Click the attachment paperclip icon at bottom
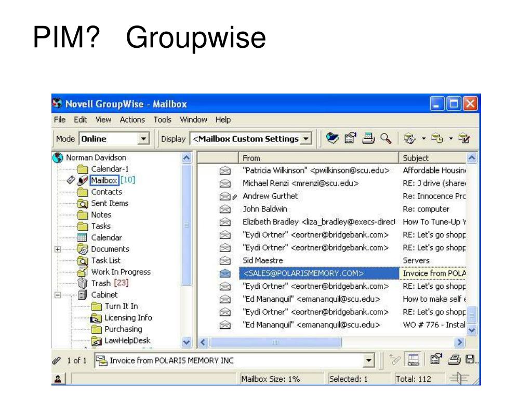The image size is (532, 399). coord(57,361)
